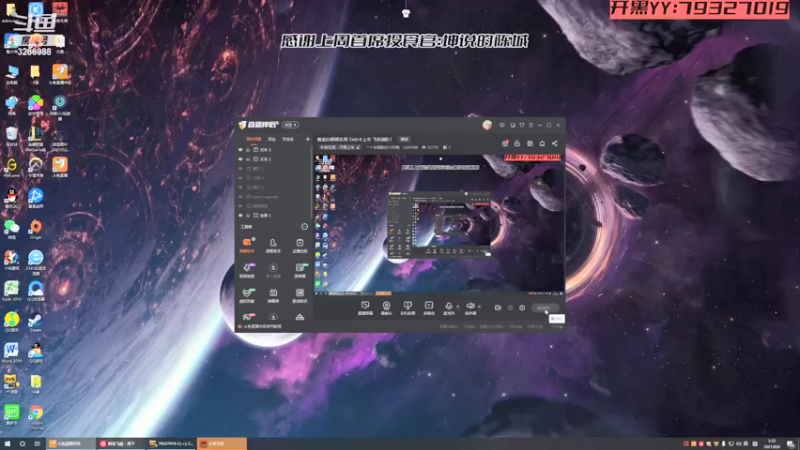Open the orange highlighted toolbox tool
Image resolution: width=800 pixels, height=450 pixels.
click(x=247, y=245)
